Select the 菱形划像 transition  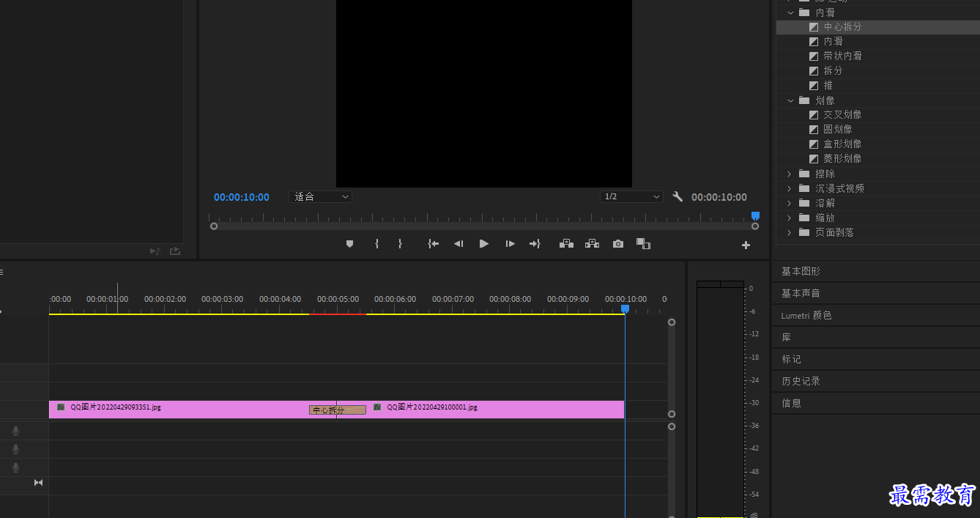click(842, 159)
